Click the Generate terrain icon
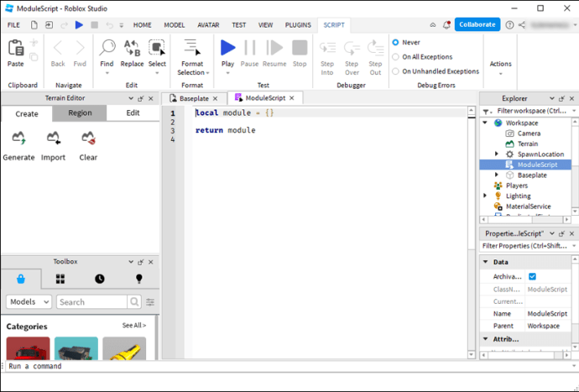 pyautogui.click(x=18, y=139)
